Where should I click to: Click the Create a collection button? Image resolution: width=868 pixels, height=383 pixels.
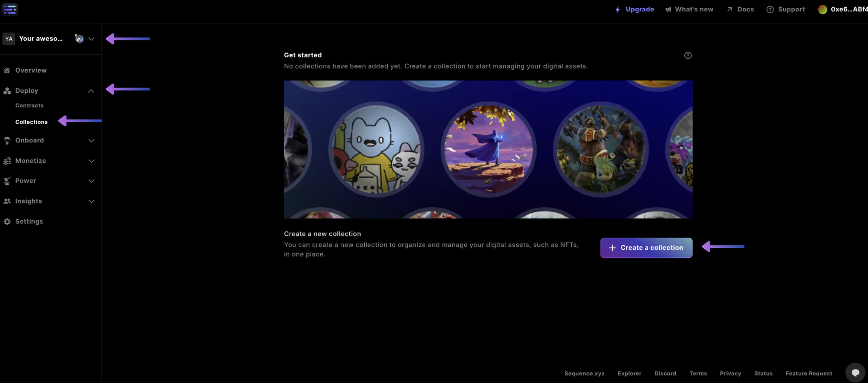[x=646, y=248]
